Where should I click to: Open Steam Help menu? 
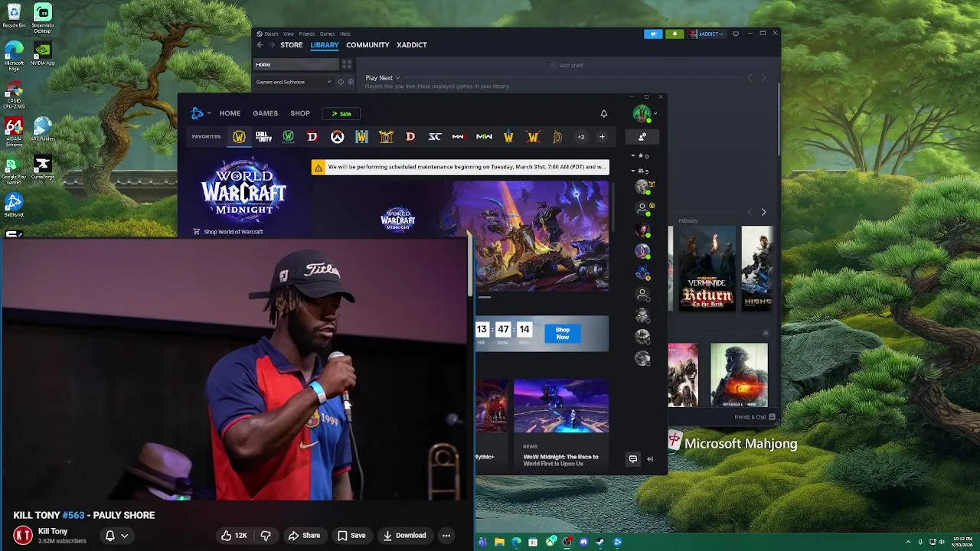point(345,34)
